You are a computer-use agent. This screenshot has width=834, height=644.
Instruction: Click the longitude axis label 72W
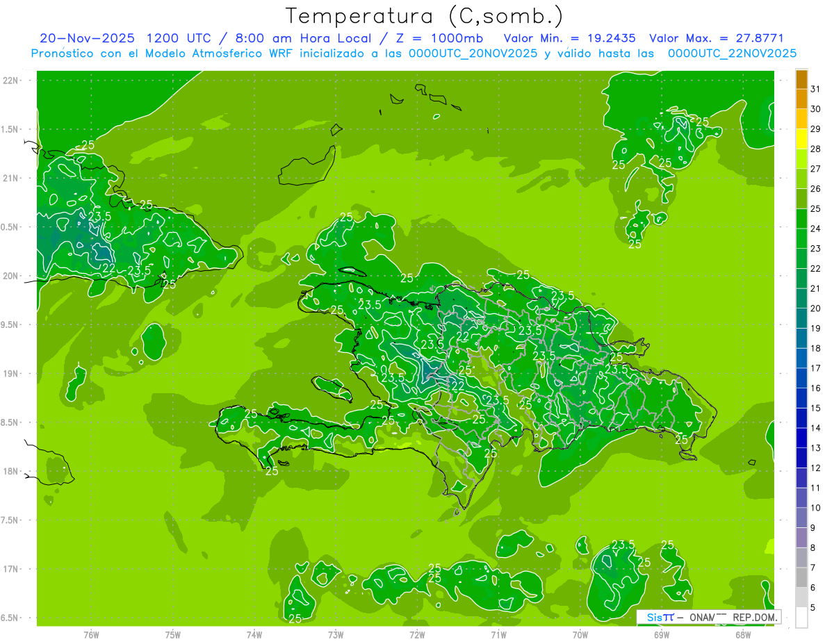coord(417,635)
